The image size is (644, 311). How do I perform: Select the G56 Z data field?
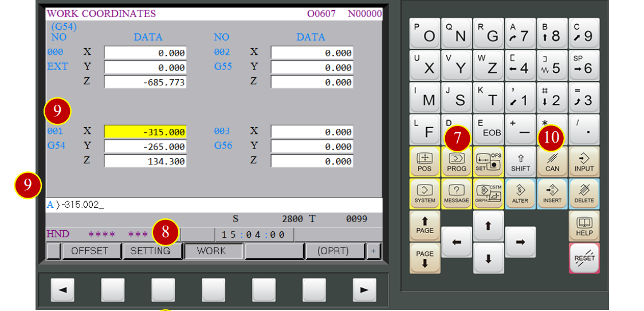tap(312, 162)
